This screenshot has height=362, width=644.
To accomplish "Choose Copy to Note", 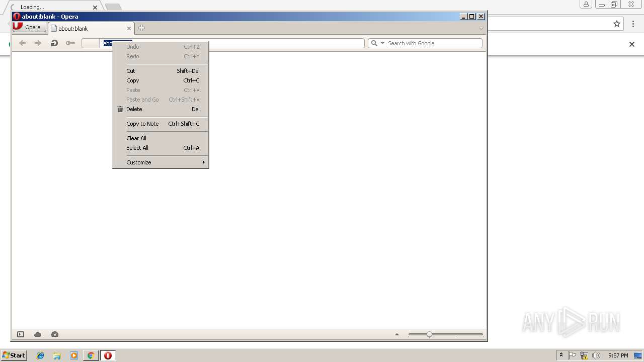I will (160, 124).
